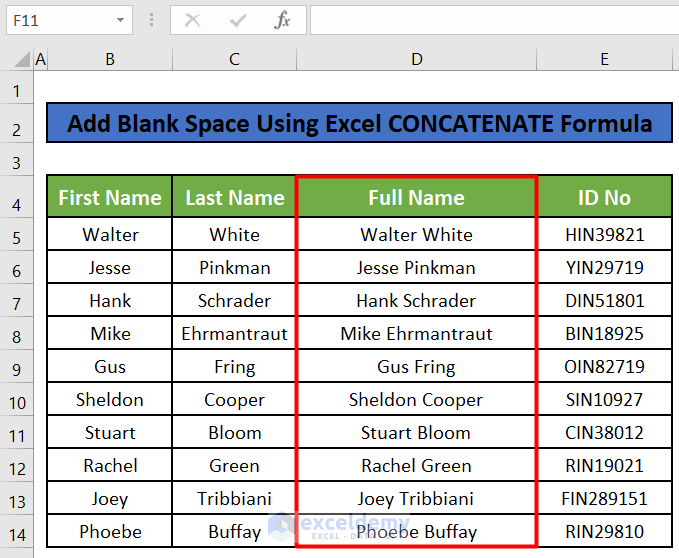Image resolution: width=679 pixels, height=558 pixels.
Task: Select the Sheldon Cooper full name cell
Action: [417, 399]
